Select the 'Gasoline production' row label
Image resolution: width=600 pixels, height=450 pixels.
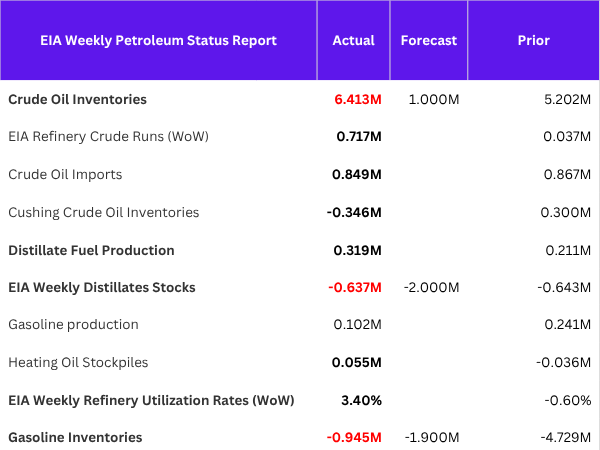coord(73,324)
